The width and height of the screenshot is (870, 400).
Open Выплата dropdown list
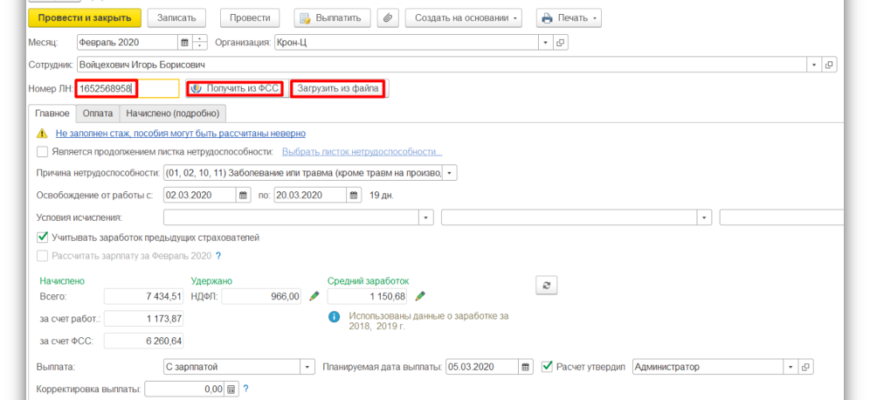point(308,367)
